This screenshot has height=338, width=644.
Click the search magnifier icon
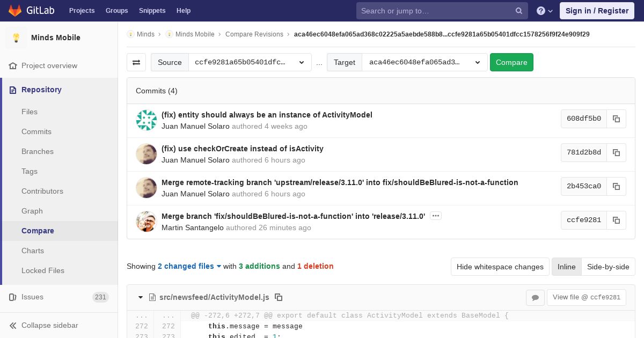click(519, 11)
